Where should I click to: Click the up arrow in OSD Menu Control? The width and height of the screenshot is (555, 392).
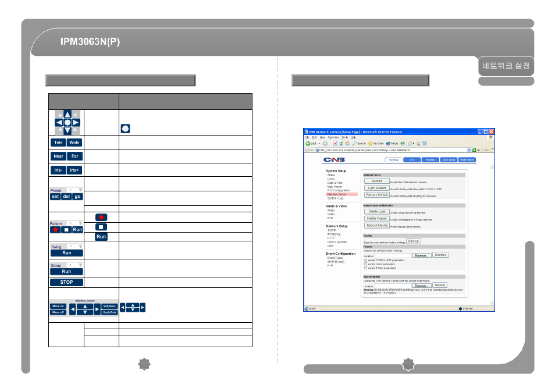pyautogui.click(x=85, y=307)
